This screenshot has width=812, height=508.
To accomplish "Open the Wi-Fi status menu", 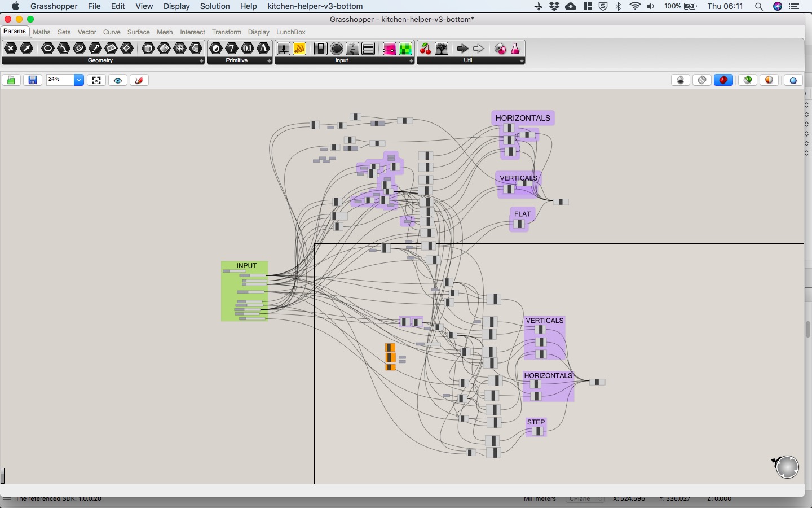I will (636, 6).
